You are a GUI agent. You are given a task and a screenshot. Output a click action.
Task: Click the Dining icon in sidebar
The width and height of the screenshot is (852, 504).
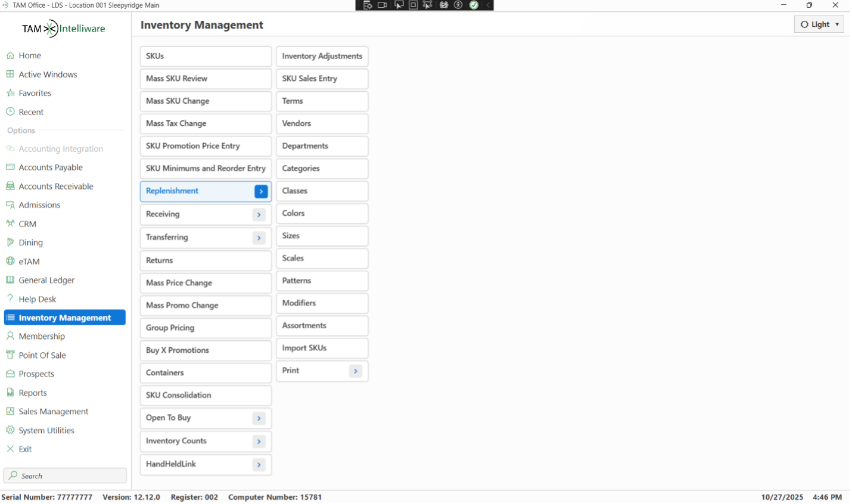(10, 242)
